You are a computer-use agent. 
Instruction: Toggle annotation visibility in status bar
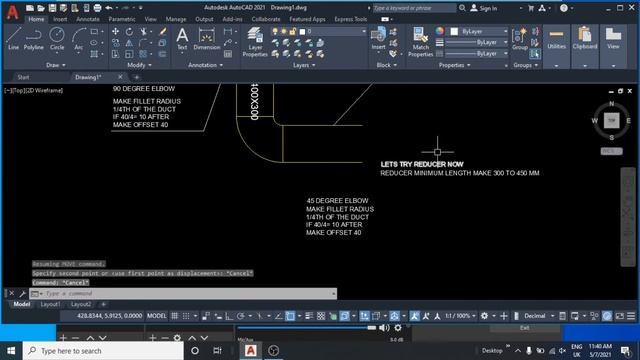(414, 316)
